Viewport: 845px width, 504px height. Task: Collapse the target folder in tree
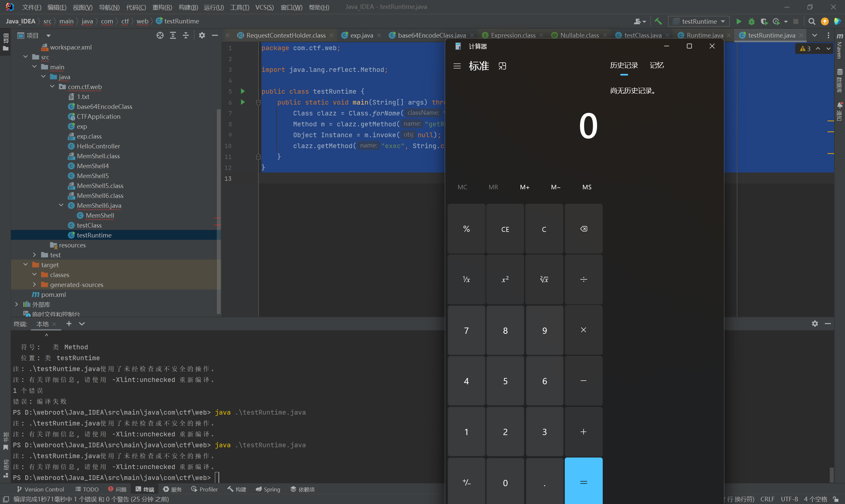tap(25, 265)
